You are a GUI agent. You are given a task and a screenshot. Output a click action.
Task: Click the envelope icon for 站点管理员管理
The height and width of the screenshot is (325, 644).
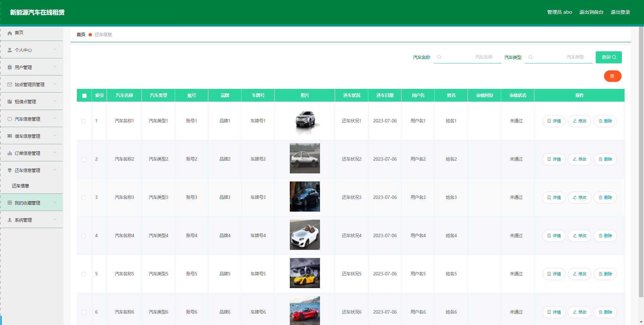(x=10, y=85)
